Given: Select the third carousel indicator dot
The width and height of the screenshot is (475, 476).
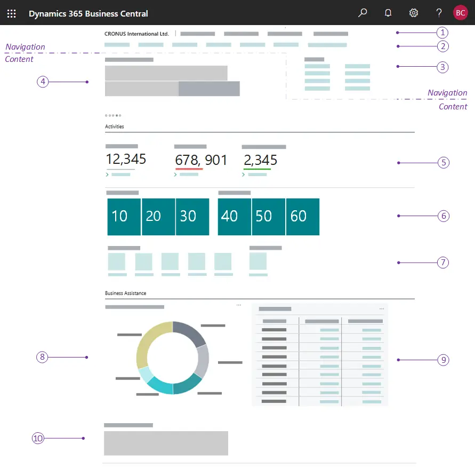Looking at the screenshot, I should [x=112, y=115].
